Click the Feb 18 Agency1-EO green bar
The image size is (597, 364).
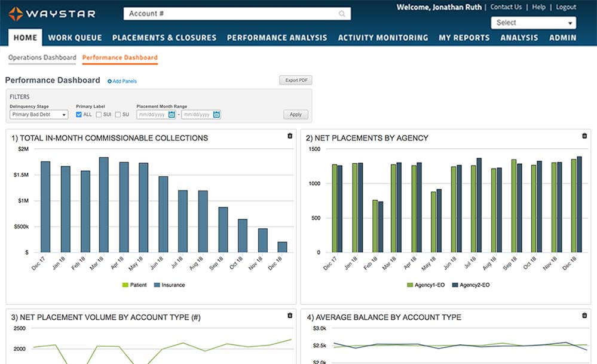tap(375, 226)
